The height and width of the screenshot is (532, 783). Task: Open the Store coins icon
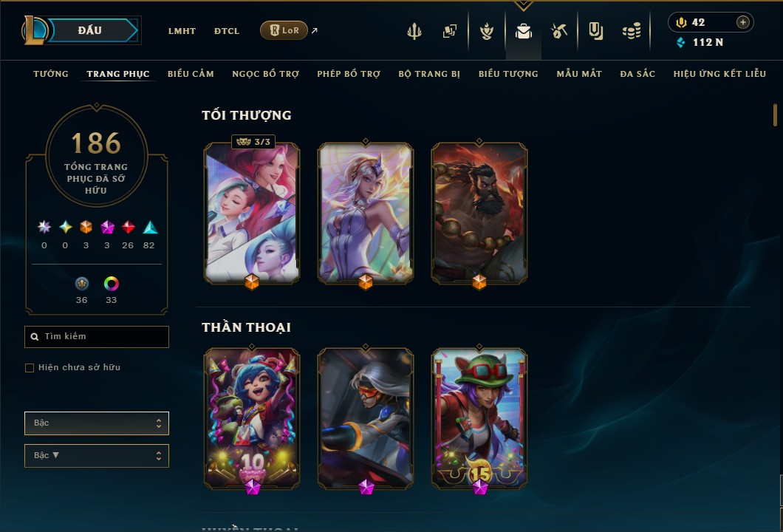pos(631,31)
